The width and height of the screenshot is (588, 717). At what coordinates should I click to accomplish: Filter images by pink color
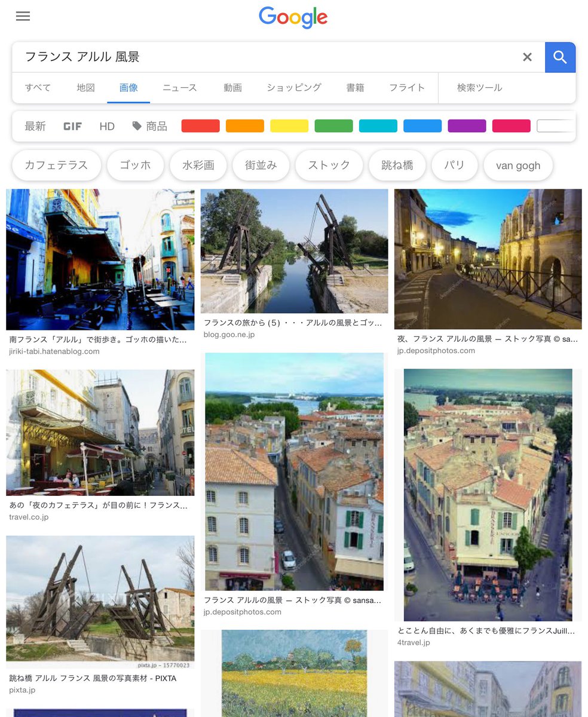(511, 126)
